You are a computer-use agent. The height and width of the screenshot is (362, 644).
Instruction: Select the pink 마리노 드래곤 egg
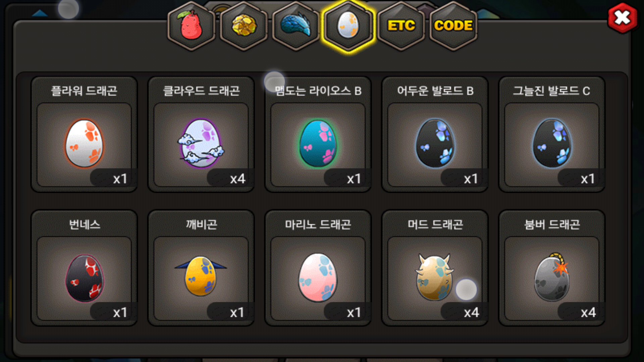click(x=318, y=278)
